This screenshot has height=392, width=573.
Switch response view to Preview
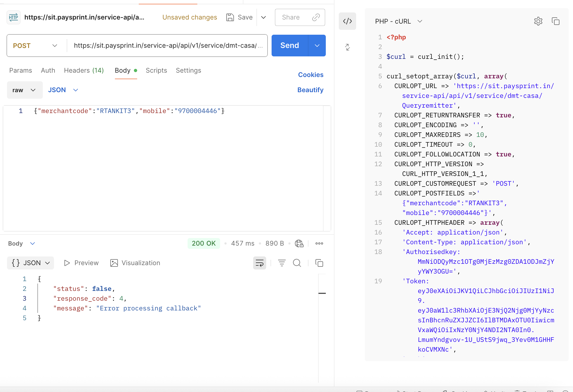[x=81, y=263]
